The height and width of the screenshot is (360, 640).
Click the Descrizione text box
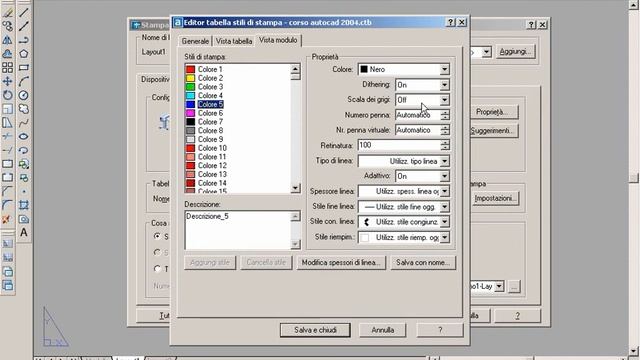point(238,230)
